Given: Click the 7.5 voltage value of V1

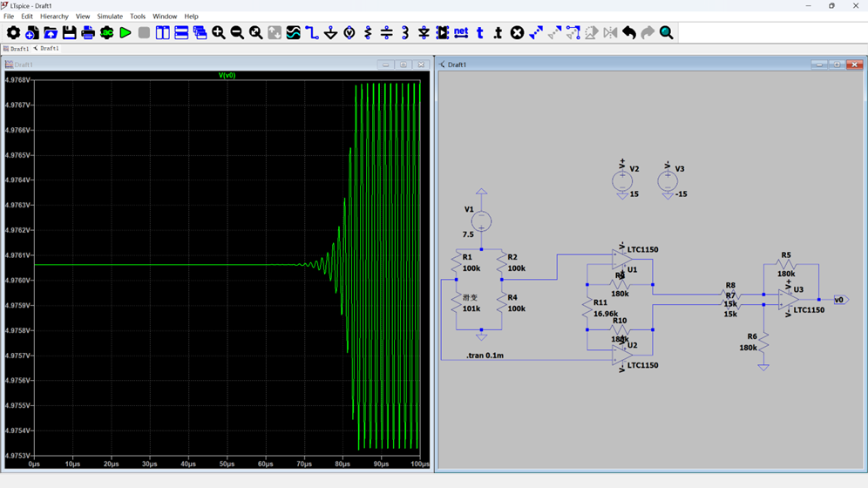Looking at the screenshot, I should tap(468, 234).
